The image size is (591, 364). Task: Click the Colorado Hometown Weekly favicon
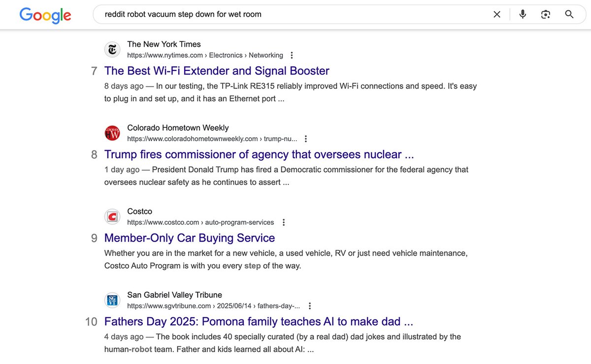pyautogui.click(x=112, y=133)
